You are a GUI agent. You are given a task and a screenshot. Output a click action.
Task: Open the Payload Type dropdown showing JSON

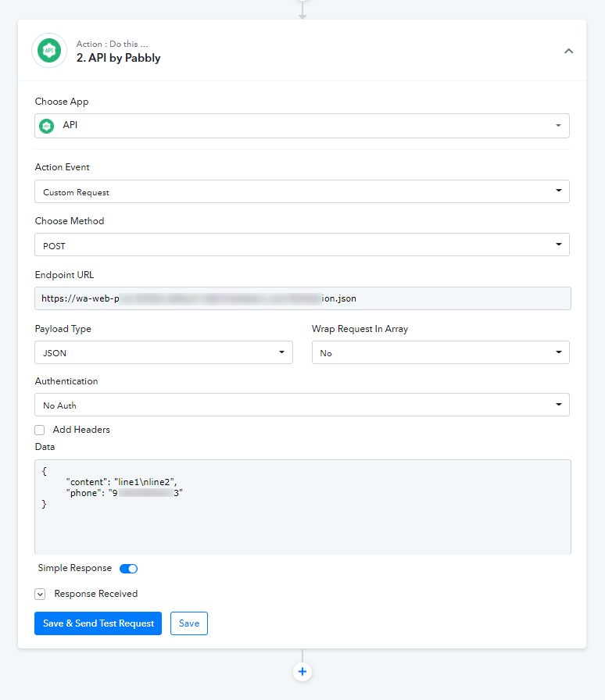(x=163, y=352)
